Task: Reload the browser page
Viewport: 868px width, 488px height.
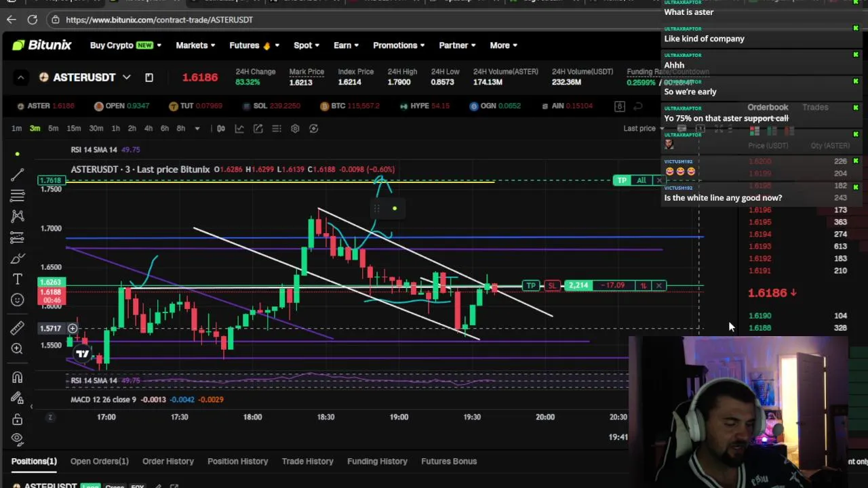Action: click(x=32, y=20)
